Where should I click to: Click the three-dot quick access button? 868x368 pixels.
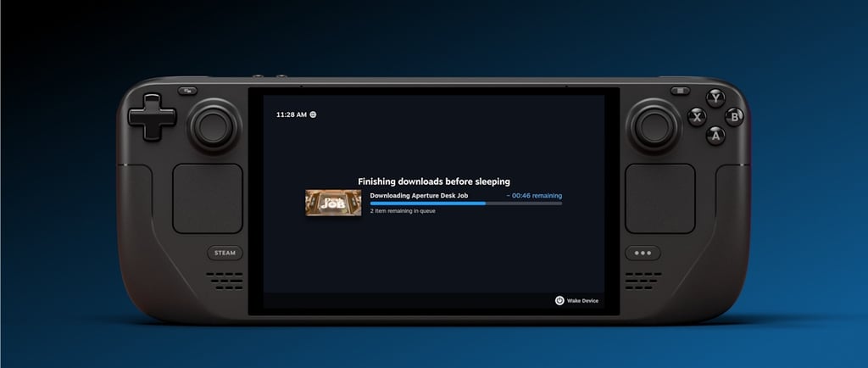643,253
